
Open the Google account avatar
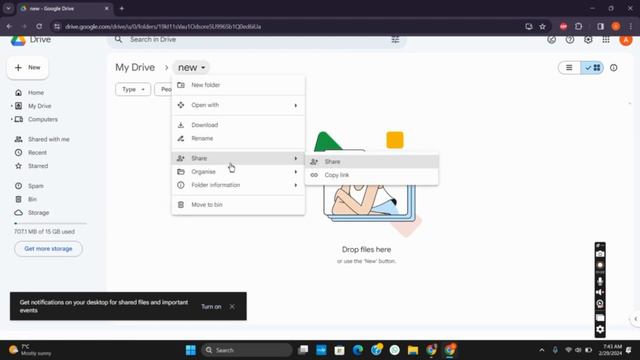(626, 40)
